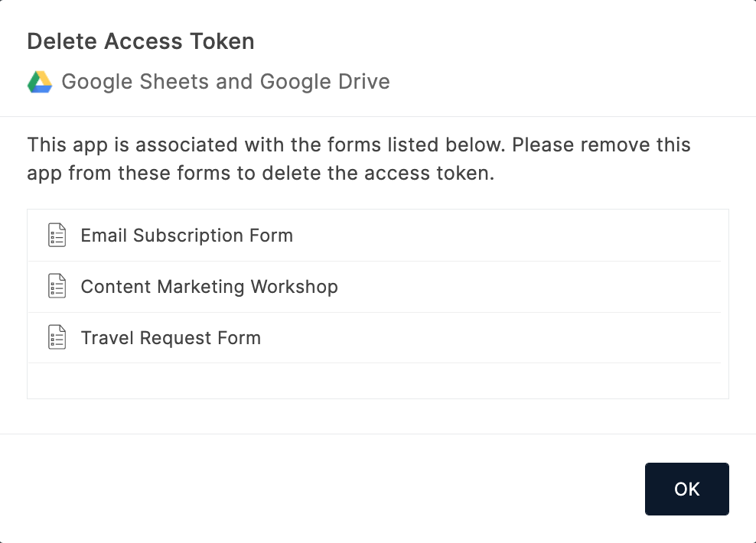Choose Travel Request Form in the list

(x=171, y=338)
